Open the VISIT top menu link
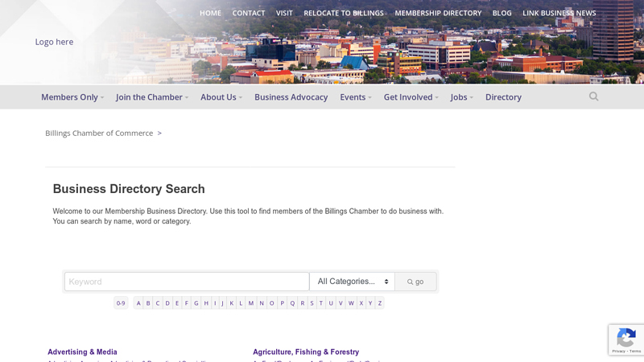This screenshot has height=362, width=644. (284, 13)
